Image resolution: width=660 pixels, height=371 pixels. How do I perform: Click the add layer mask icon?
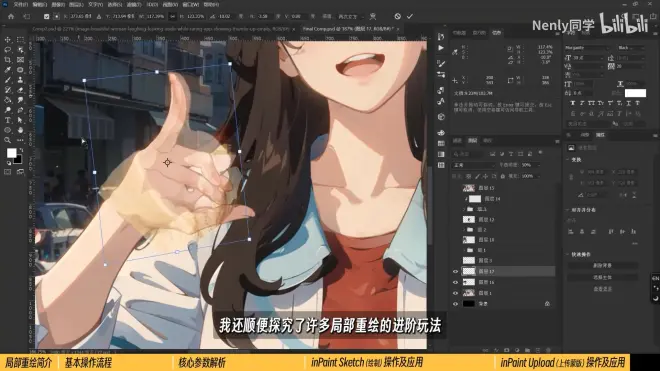pos(507,350)
